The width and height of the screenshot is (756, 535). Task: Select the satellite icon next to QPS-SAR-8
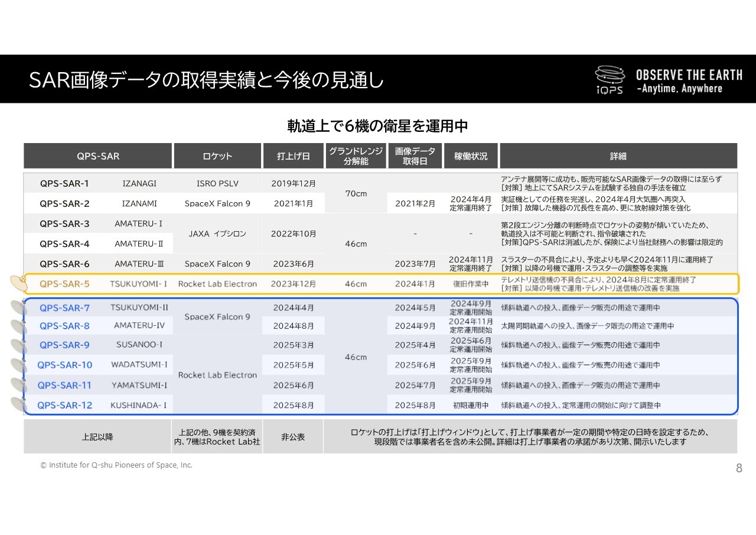click(19, 327)
